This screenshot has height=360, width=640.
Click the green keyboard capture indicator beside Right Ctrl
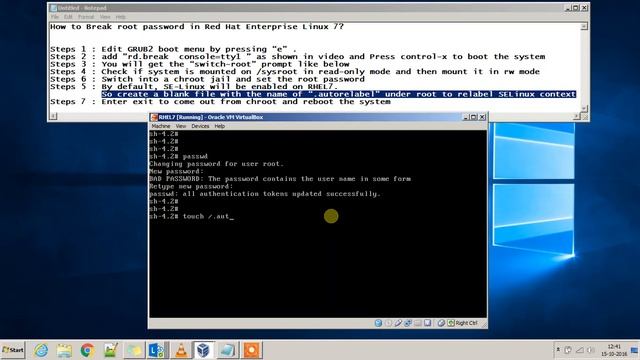(x=451, y=323)
